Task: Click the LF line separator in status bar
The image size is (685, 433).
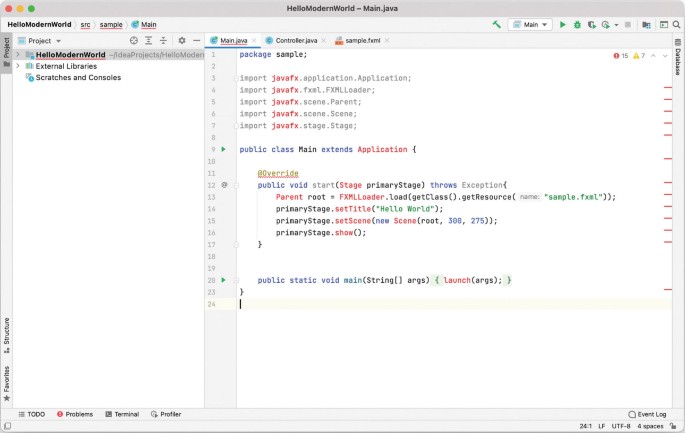Action: (x=602, y=426)
